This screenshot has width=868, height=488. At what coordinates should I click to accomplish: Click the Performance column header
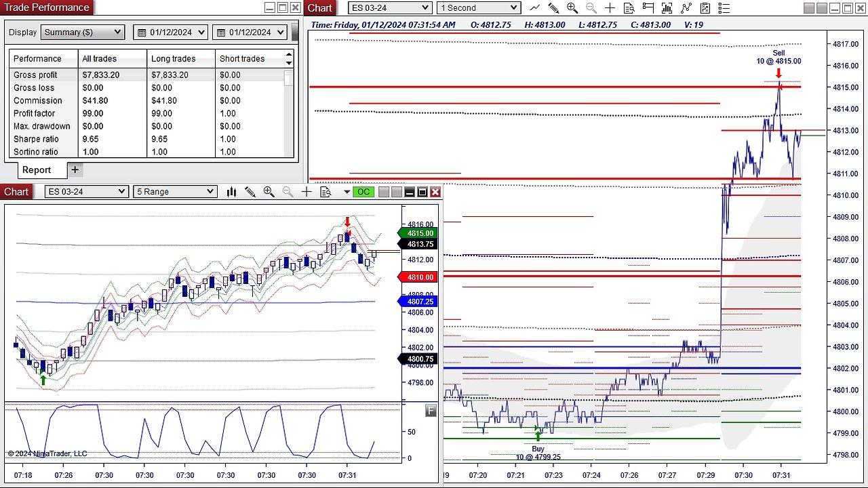point(43,58)
